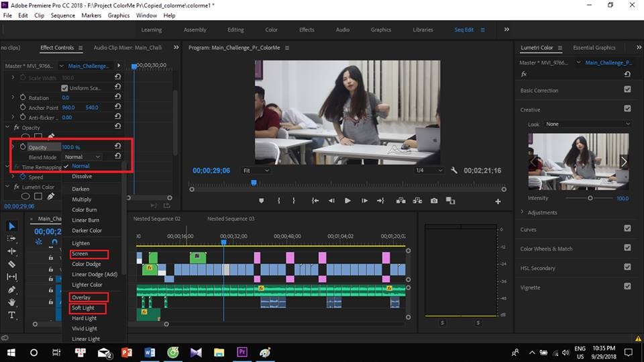Reset the Opacity value
This screenshot has width=644, height=362.
[118, 146]
